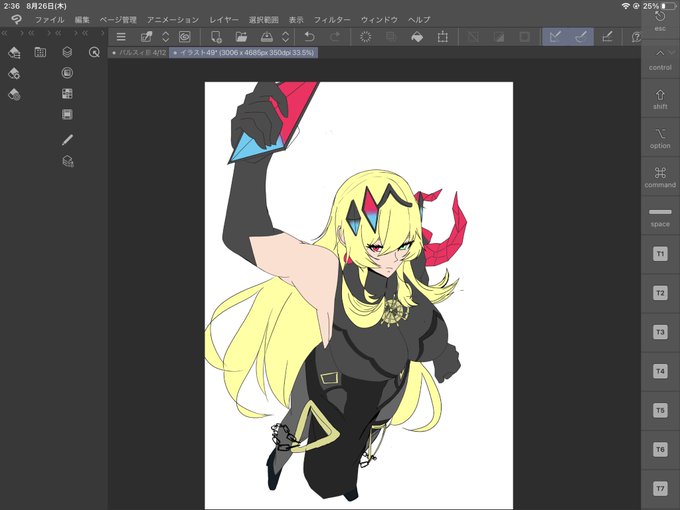Select the イラスト49 canvas tab
This screenshot has height=510, width=680.
[x=243, y=52]
